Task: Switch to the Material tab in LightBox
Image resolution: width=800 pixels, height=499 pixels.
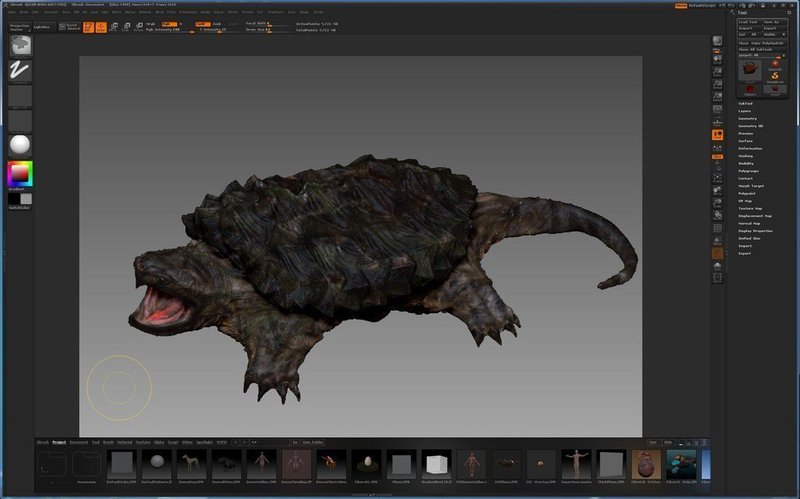Action: pyautogui.click(x=124, y=442)
